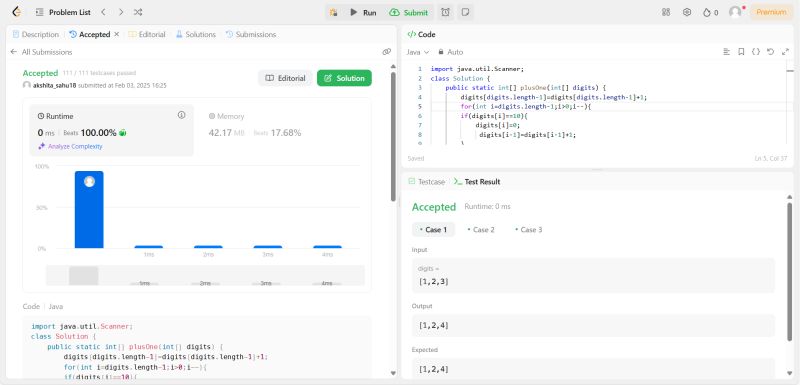The width and height of the screenshot is (800, 385).
Task: Click the format code lines icon
Action: click(727, 52)
